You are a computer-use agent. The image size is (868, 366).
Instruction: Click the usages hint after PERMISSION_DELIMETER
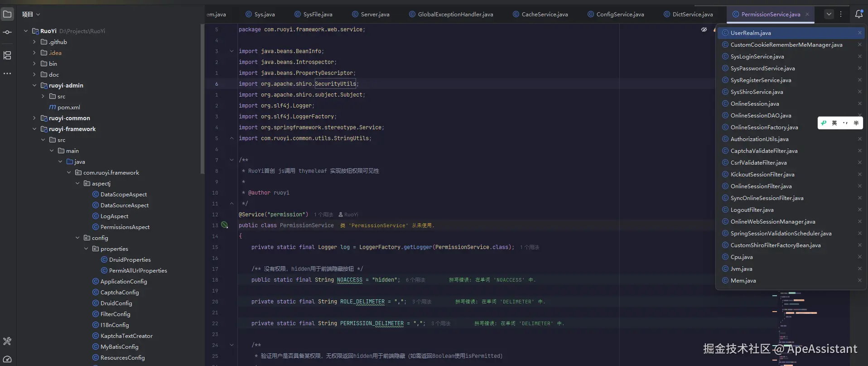click(x=441, y=323)
